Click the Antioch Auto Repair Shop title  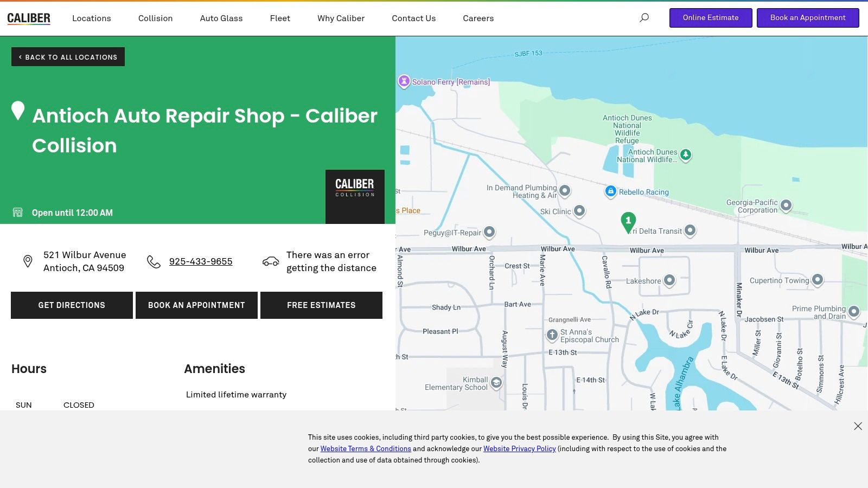[205, 131]
